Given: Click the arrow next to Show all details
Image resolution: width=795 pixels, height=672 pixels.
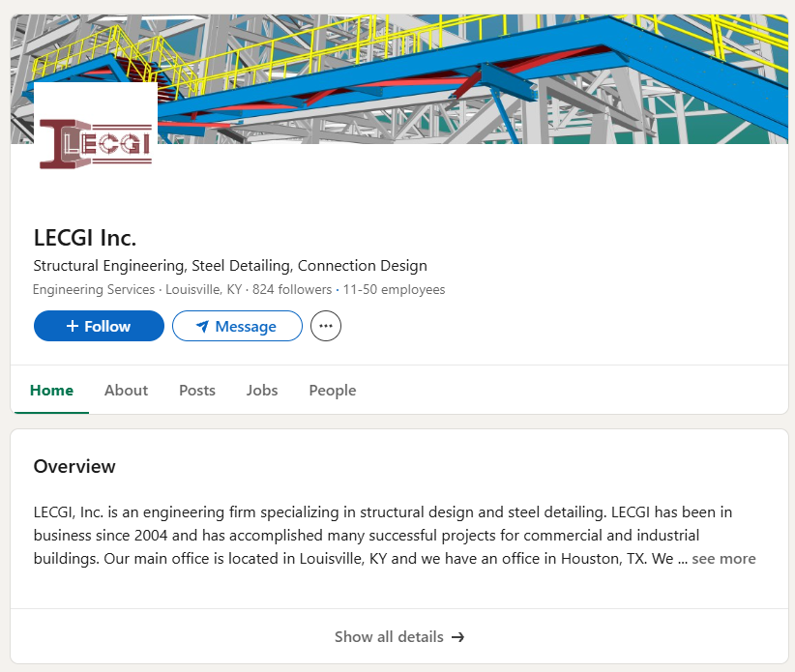Looking at the screenshot, I should click(x=457, y=637).
